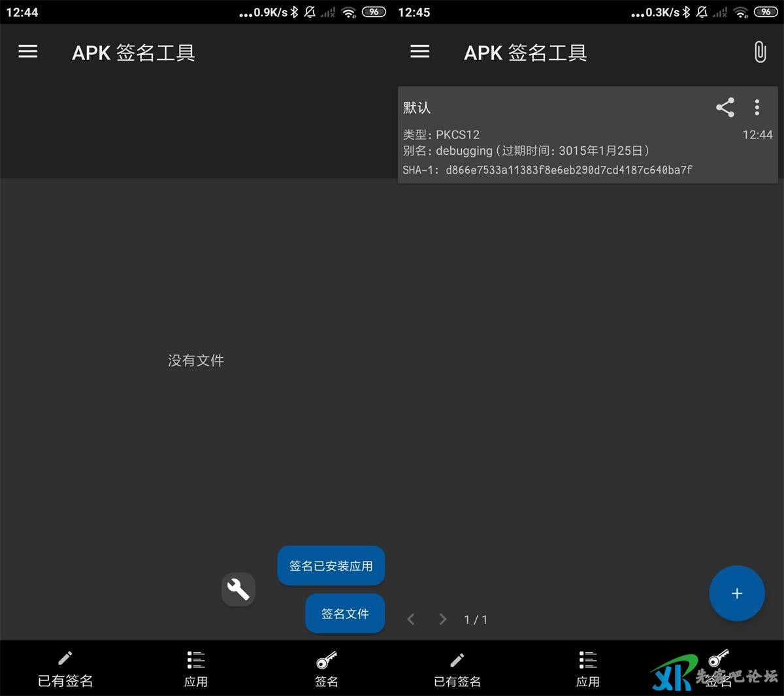Share the 默认 signature entry
The width and height of the screenshot is (784, 696).
725,108
